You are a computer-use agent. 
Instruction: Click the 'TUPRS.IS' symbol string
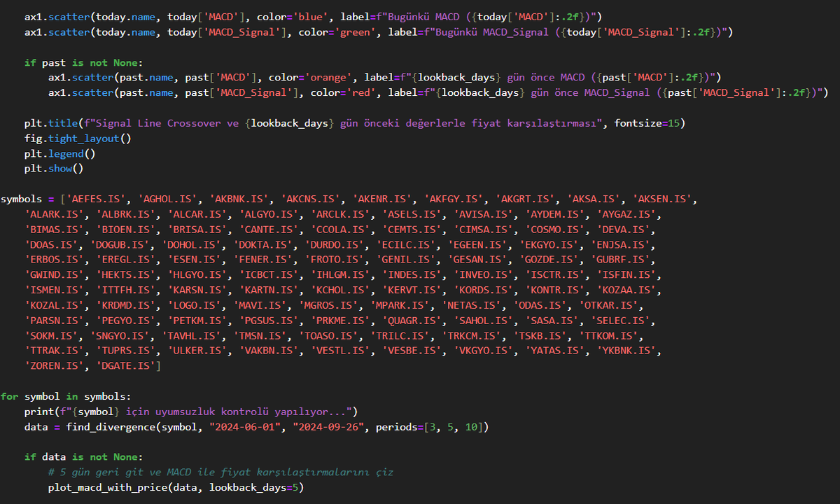(126, 350)
